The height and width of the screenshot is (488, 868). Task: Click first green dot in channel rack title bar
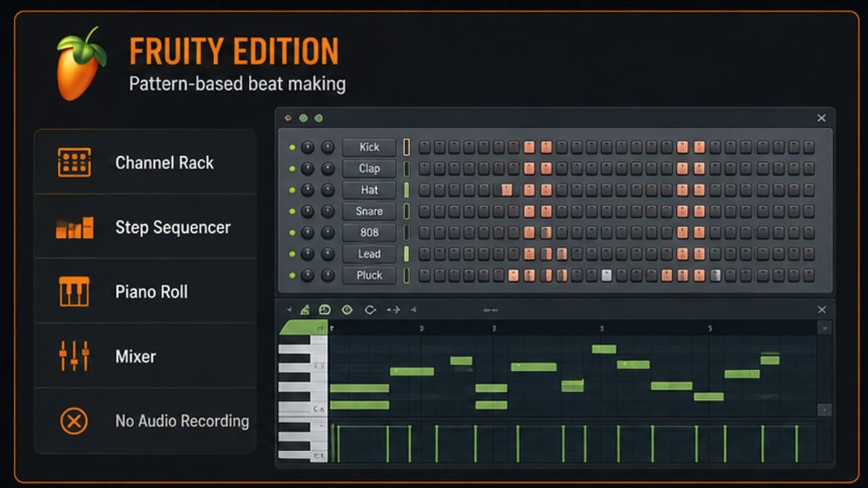(x=303, y=118)
